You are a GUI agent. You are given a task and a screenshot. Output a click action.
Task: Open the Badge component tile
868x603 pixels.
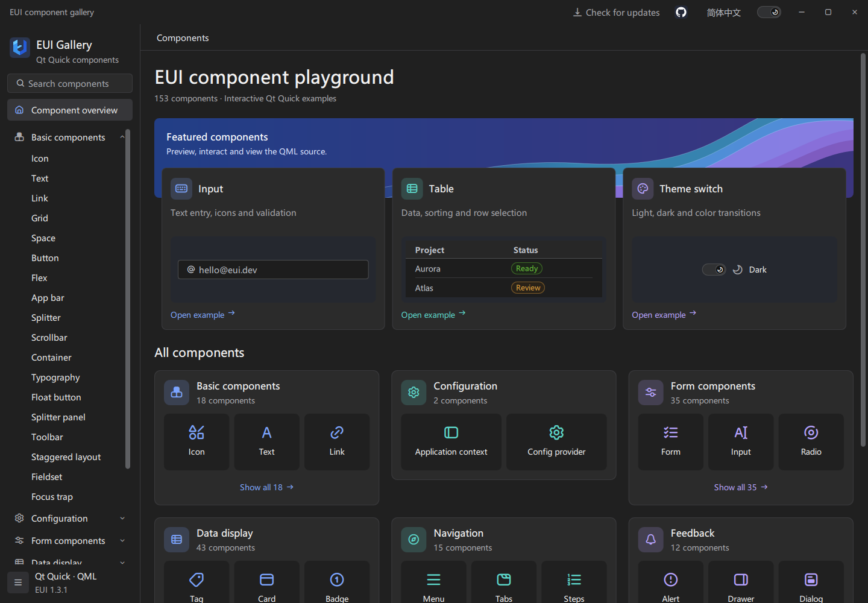click(x=337, y=582)
